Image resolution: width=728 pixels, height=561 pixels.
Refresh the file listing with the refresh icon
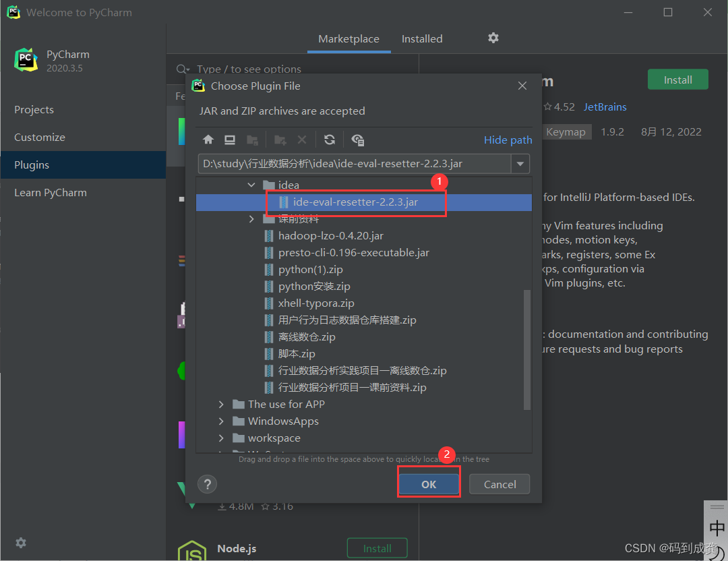[x=330, y=140]
